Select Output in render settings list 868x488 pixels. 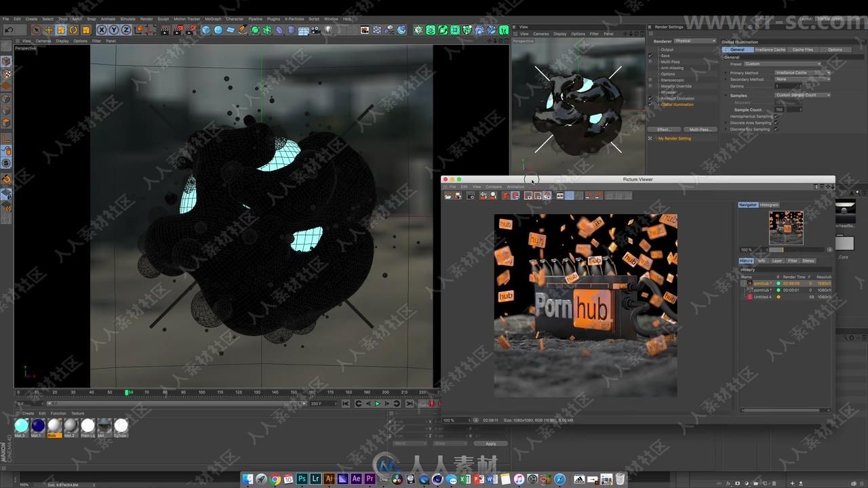click(x=667, y=49)
